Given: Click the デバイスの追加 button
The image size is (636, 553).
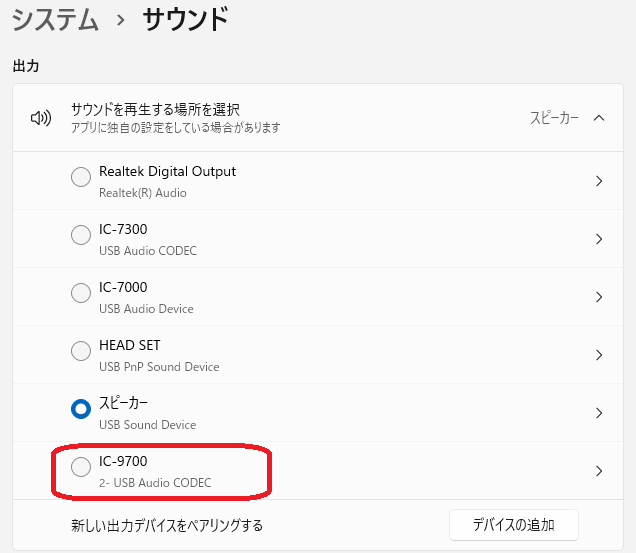Looking at the screenshot, I should [513, 524].
